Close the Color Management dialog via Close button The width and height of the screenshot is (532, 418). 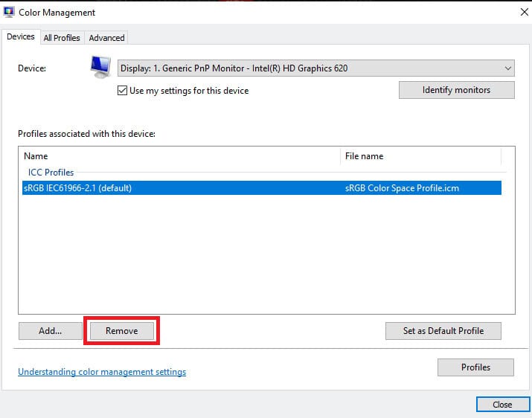click(x=502, y=405)
